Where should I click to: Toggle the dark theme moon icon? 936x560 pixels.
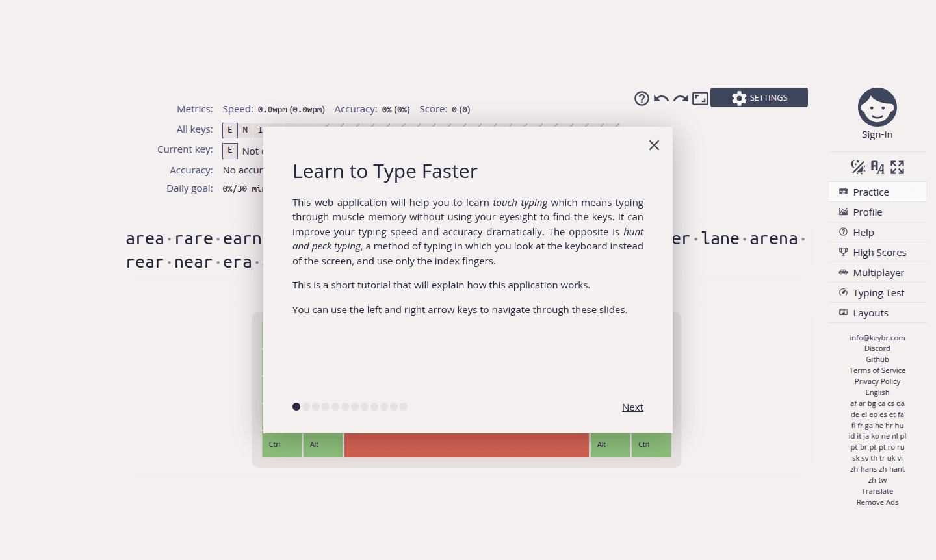(857, 167)
